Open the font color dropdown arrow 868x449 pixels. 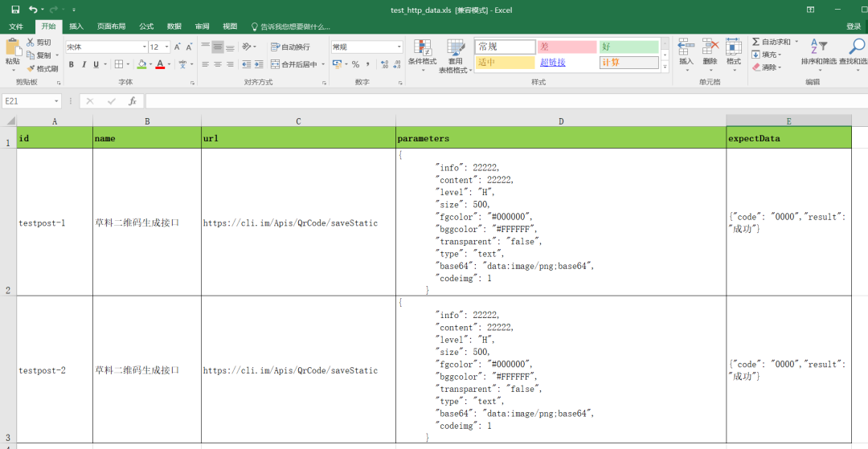pyautogui.click(x=168, y=65)
